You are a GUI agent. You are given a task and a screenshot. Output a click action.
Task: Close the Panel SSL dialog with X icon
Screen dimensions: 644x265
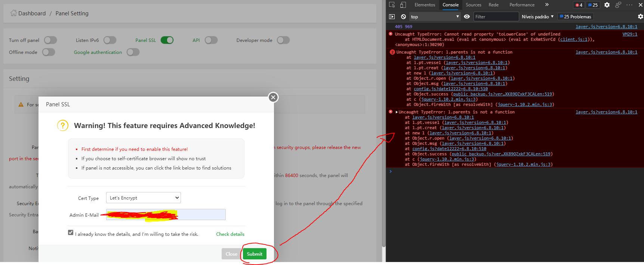[x=273, y=97]
